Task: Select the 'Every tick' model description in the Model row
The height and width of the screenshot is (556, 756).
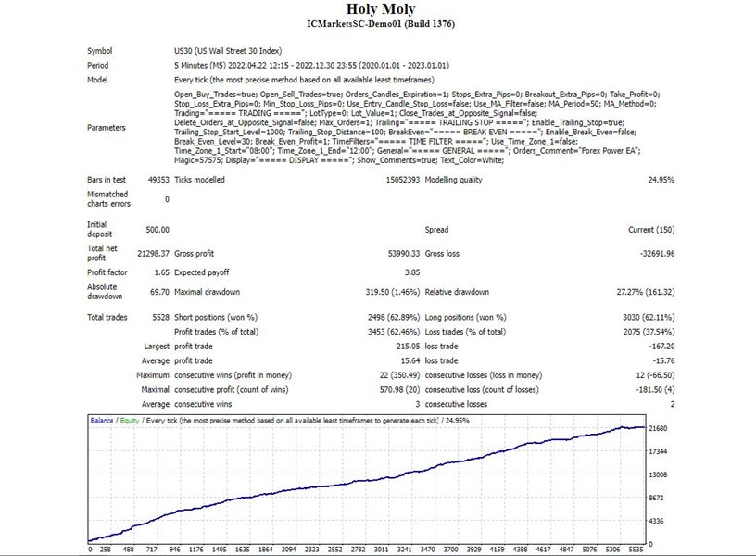Action: point(304,80)
